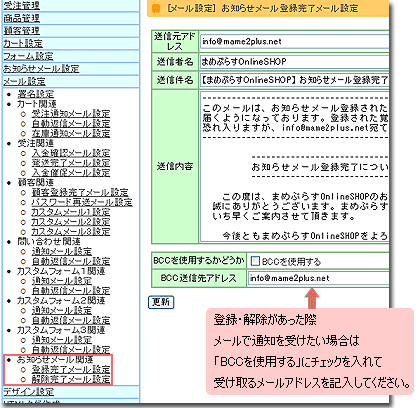Open 通知メール設定 under カスタムフォーム3関連

click(x=62, y=340)
